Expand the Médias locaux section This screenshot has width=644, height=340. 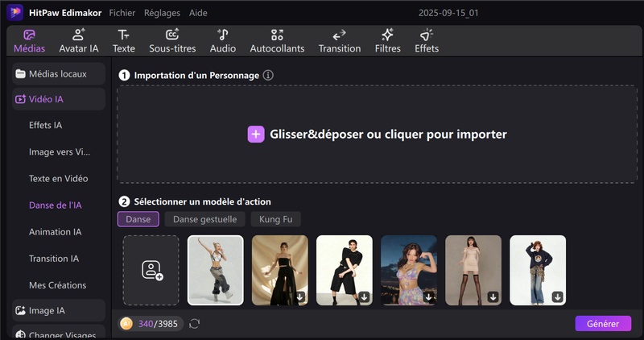[58, 74]
